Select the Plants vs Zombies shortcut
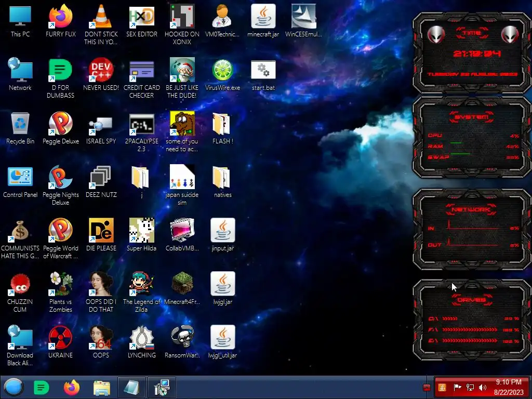The image size is (532, 399). [x=60, y=292]
